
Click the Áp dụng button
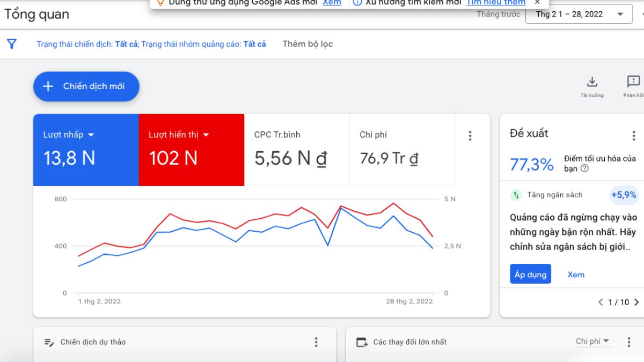530,274
